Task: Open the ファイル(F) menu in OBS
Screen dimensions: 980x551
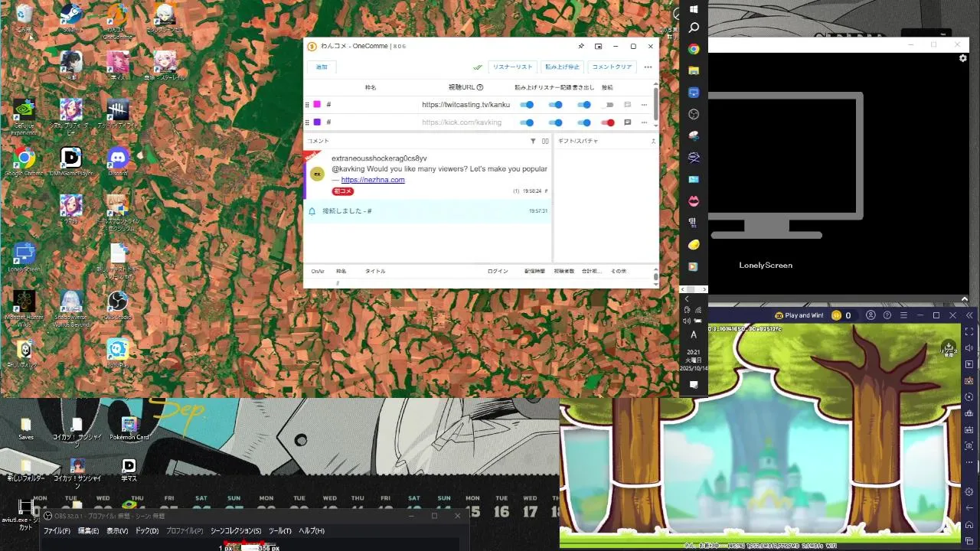Action: pyautogui.click(x=57, y=530)
